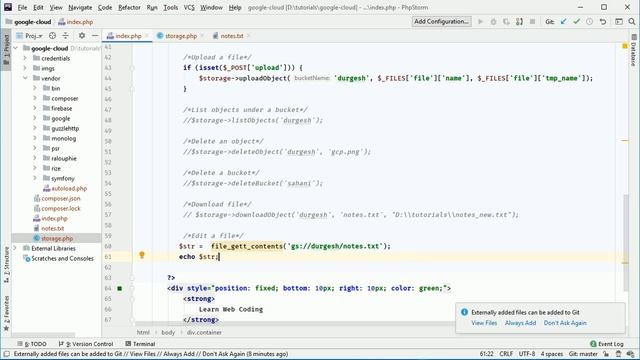640x360 pixels.
Task: Click the layout window icon near search
Action: coord(619,22)
